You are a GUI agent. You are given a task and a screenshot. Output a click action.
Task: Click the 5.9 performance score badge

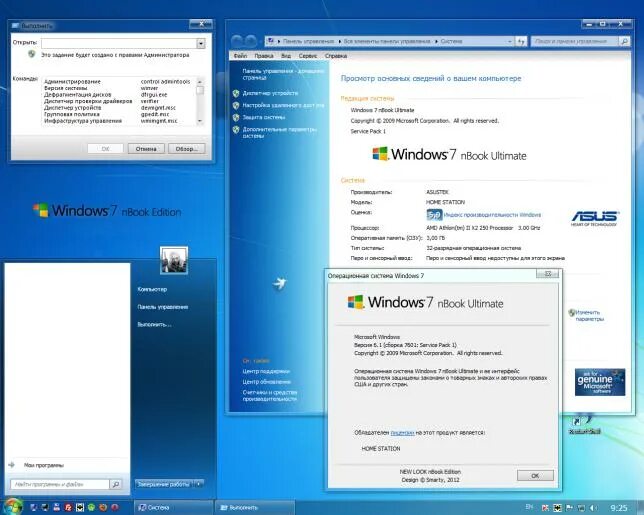(x=434, y=214)
